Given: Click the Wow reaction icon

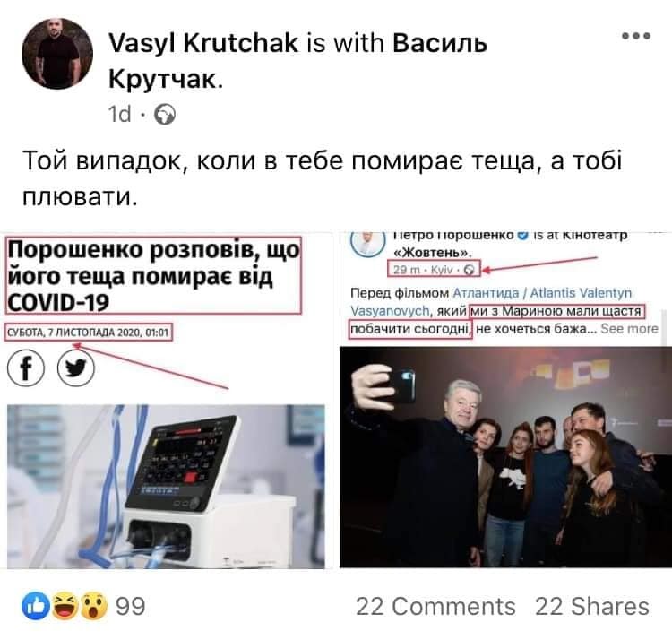Looking at the screenshot, I should pyautogui.click(x=93, y=606).
